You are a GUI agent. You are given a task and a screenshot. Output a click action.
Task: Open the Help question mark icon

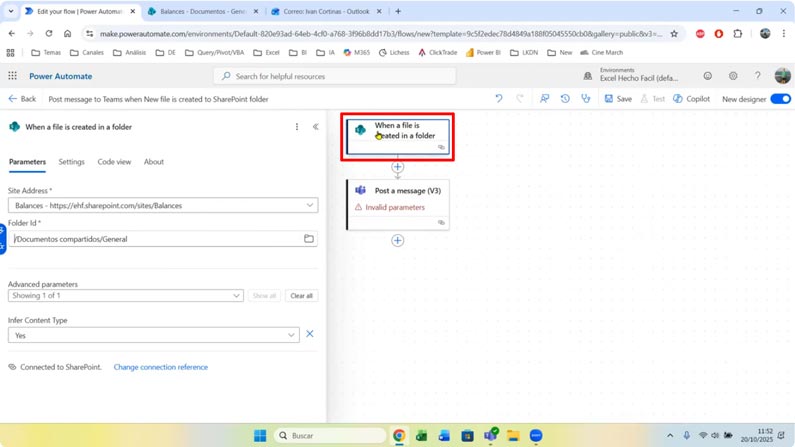pyautogui.click(x=757, y=76)
